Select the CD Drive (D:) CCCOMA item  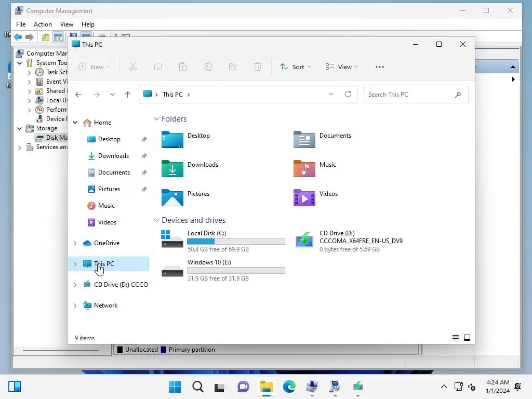(x=350, y=241)
